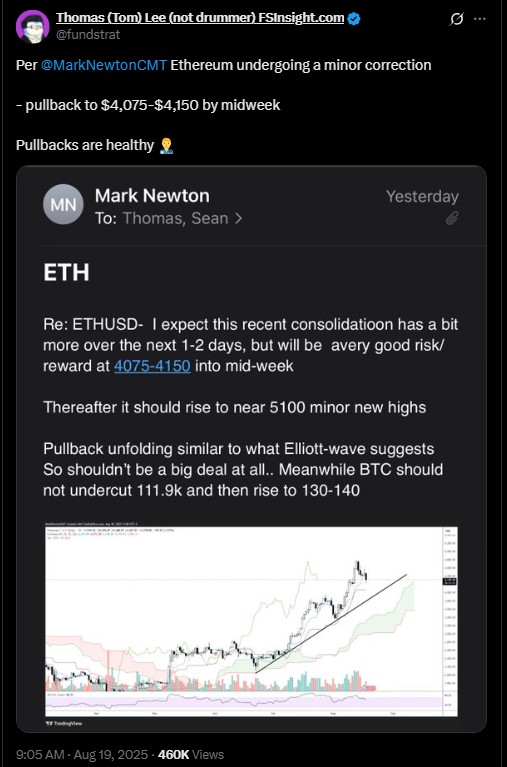Open the @MarkNewtonCMT mention link

(104, 65)
